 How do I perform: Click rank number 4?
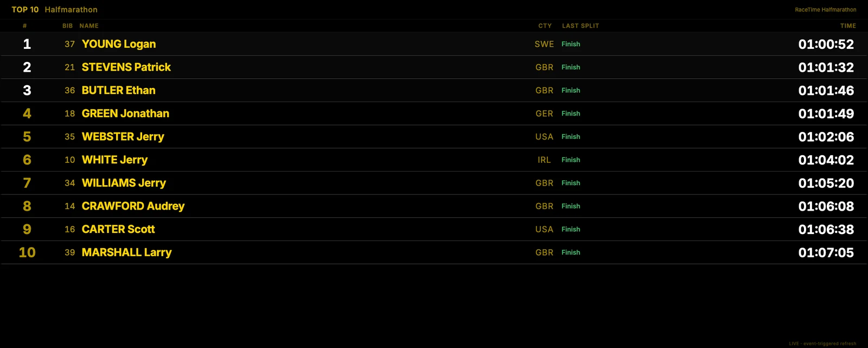tap(27, 114)
